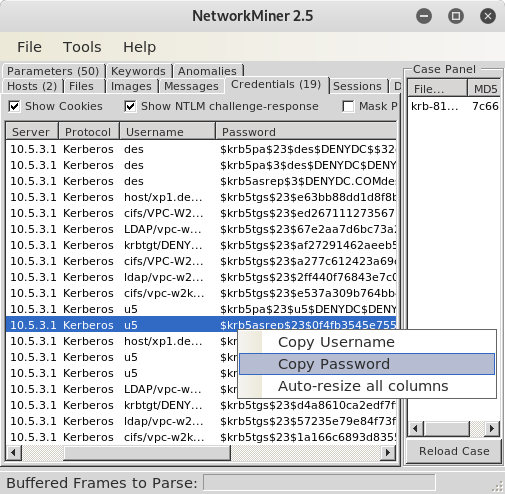Switch to the Hosts (2) tab

point(32,86)
